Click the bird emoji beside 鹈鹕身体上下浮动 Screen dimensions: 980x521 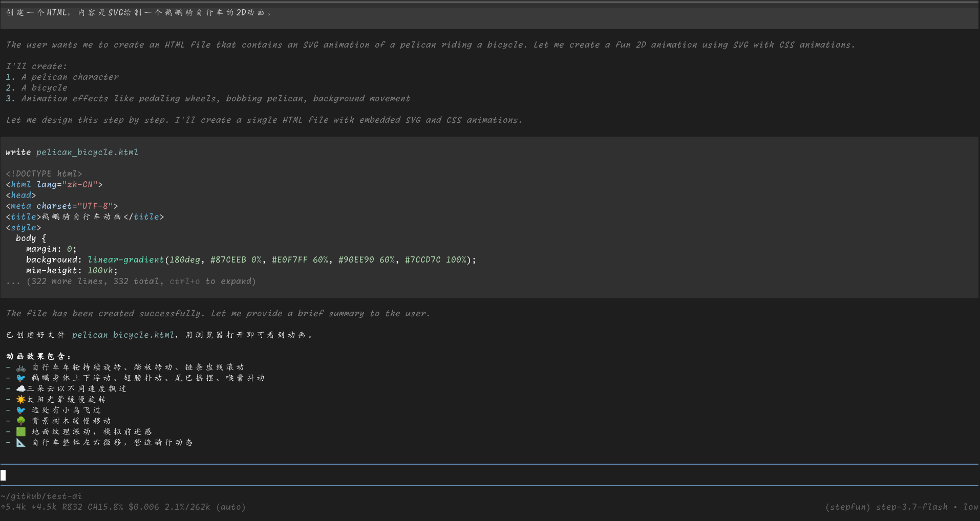(20, 378)
